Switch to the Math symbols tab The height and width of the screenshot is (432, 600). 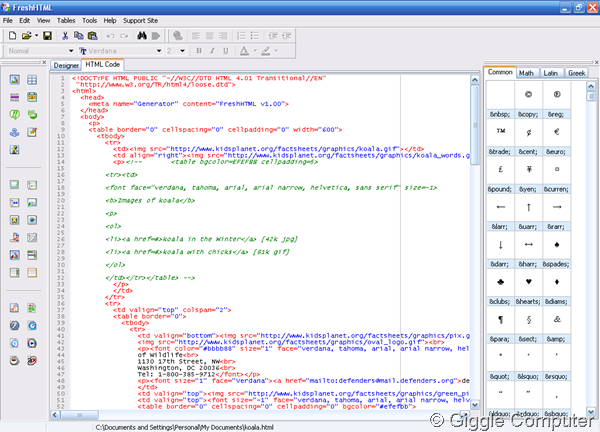[526, 73]
